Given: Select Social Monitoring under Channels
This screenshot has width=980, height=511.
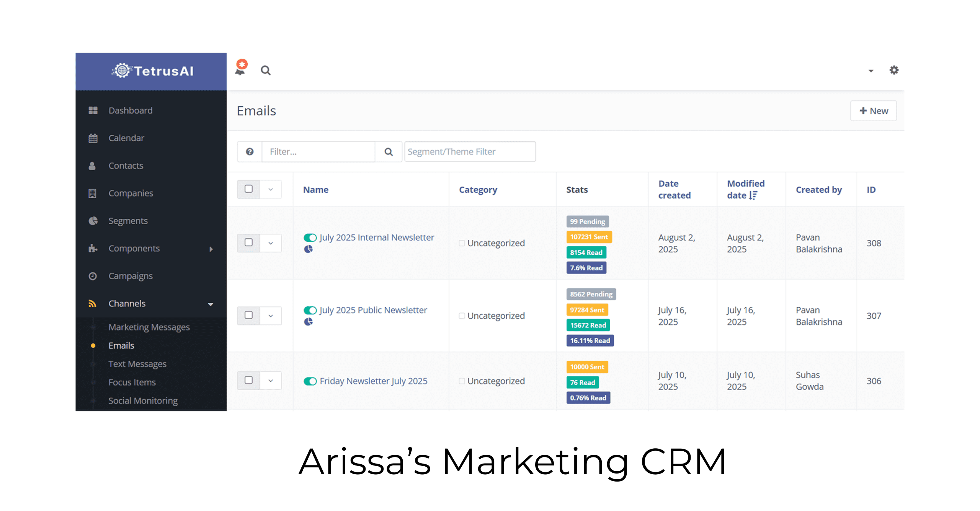Looking at the screenshot, I should (143, 400).
